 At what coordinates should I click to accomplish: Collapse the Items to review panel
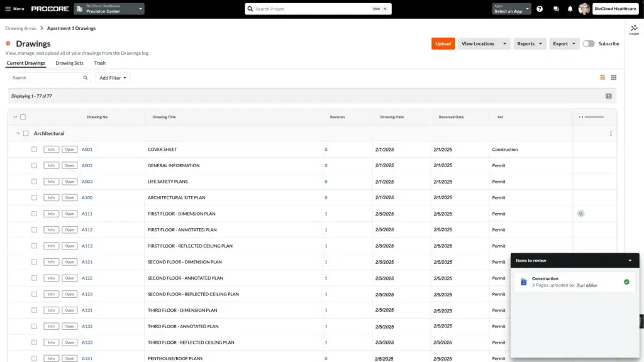coord(630,260)
